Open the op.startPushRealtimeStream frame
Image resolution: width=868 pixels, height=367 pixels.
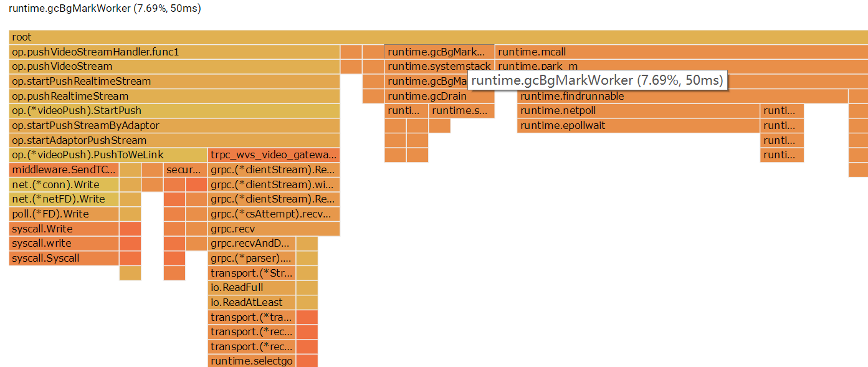[174, 82]
